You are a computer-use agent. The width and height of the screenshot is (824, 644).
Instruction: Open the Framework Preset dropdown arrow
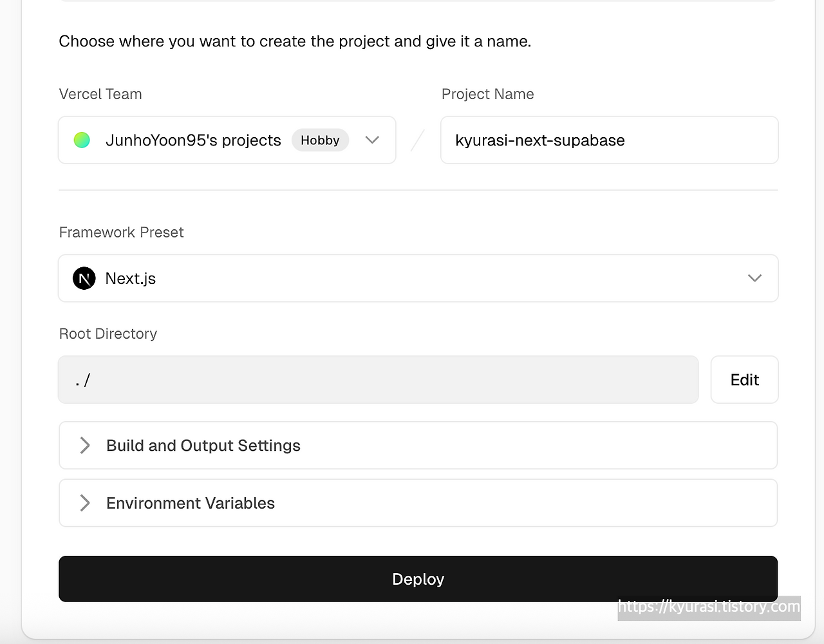coord(754,278)
